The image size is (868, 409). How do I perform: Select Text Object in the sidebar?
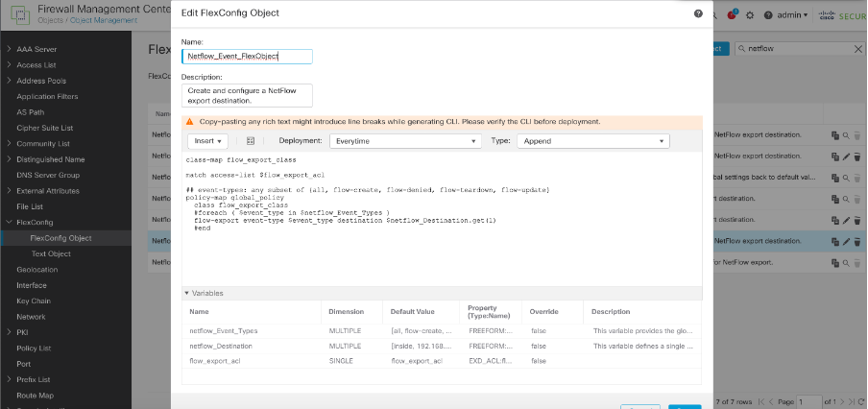click(51, 254)
